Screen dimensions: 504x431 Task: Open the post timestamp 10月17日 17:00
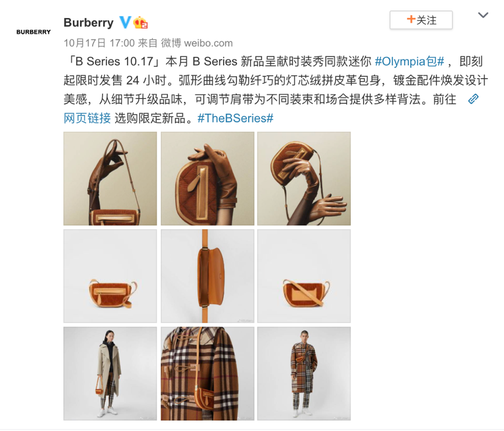(99, 43)
